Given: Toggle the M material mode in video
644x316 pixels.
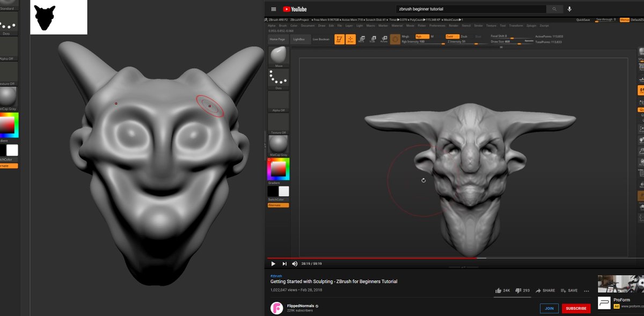Looking at the screenshot, I should pyautogui.click(x=432, y=36).
